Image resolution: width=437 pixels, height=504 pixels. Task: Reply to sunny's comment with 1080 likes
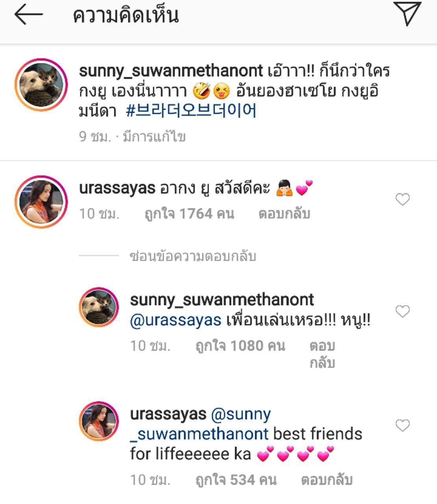click(322, 354)
